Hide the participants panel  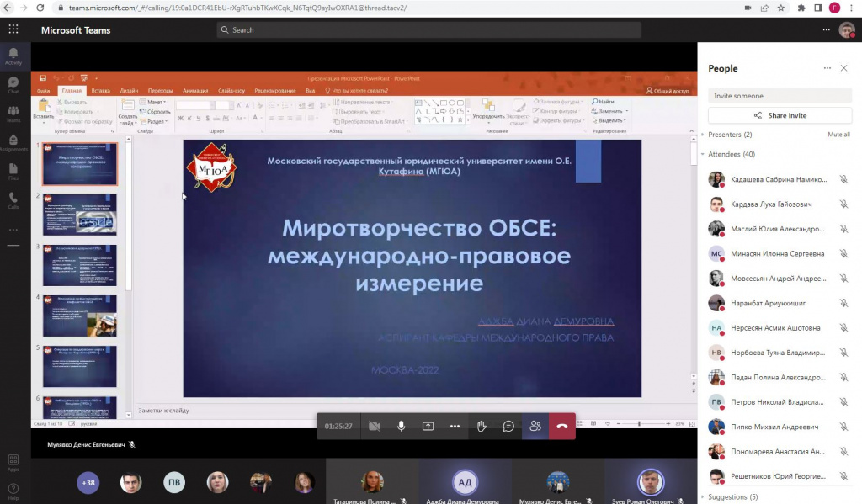535,426
